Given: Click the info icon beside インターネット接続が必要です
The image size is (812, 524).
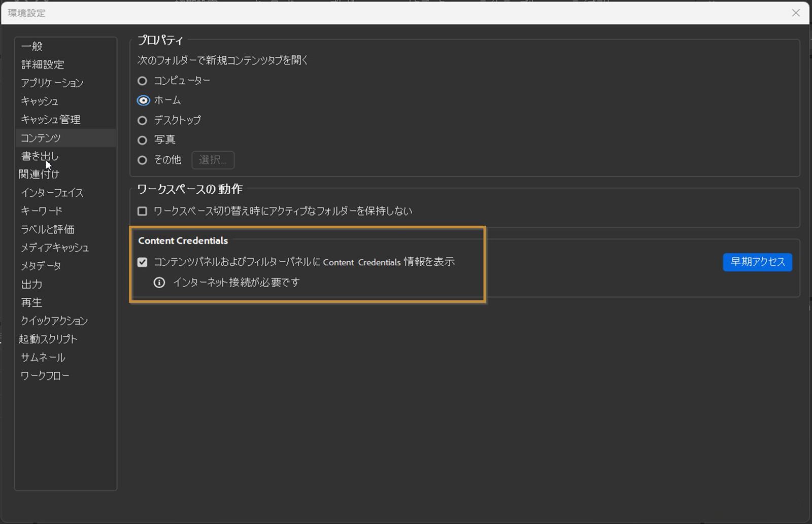Looking at the screenshot, I should pyautogui.click(x=159, y=283).
